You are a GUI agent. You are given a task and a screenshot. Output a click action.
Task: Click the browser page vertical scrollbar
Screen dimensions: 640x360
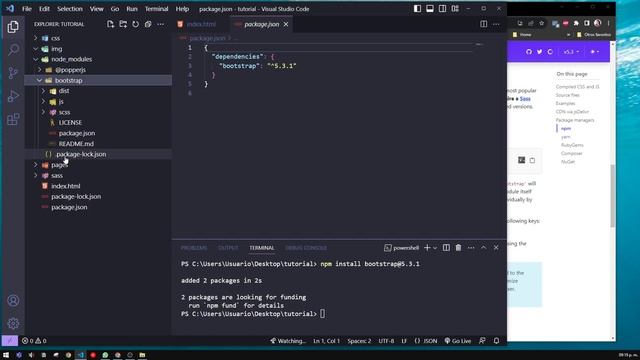click(613, 196)
